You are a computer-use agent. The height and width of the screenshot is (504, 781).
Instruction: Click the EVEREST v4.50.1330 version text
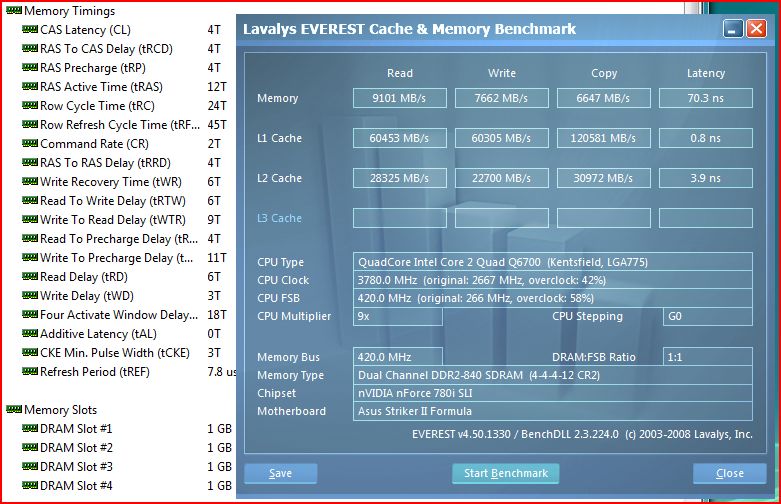coord(582,434)
